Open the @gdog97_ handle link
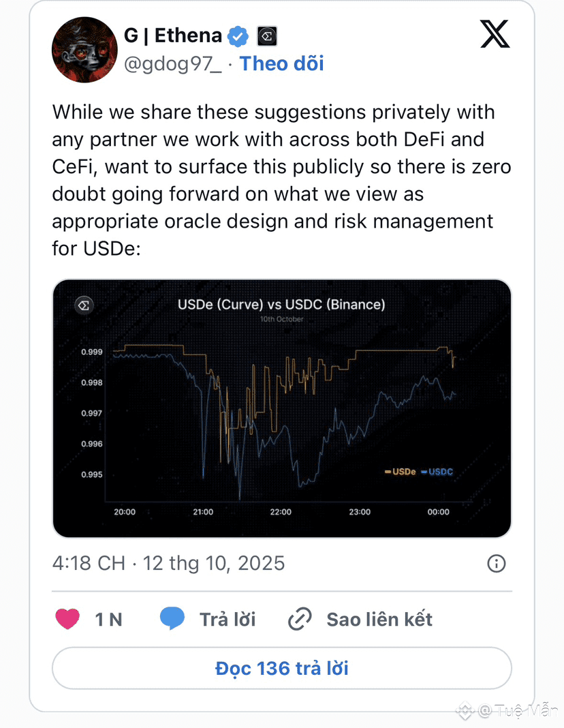564x728 pixels. pos(172,63)
